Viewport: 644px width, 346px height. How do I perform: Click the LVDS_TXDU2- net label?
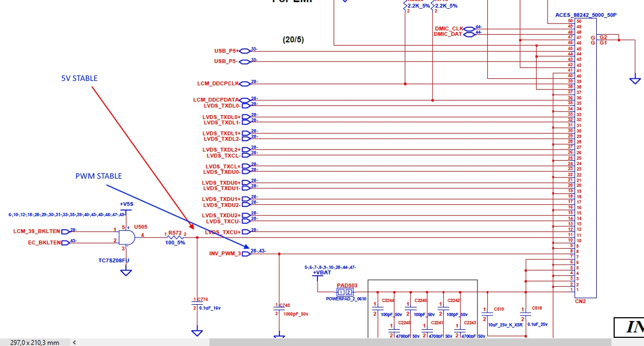click(222, 205)
